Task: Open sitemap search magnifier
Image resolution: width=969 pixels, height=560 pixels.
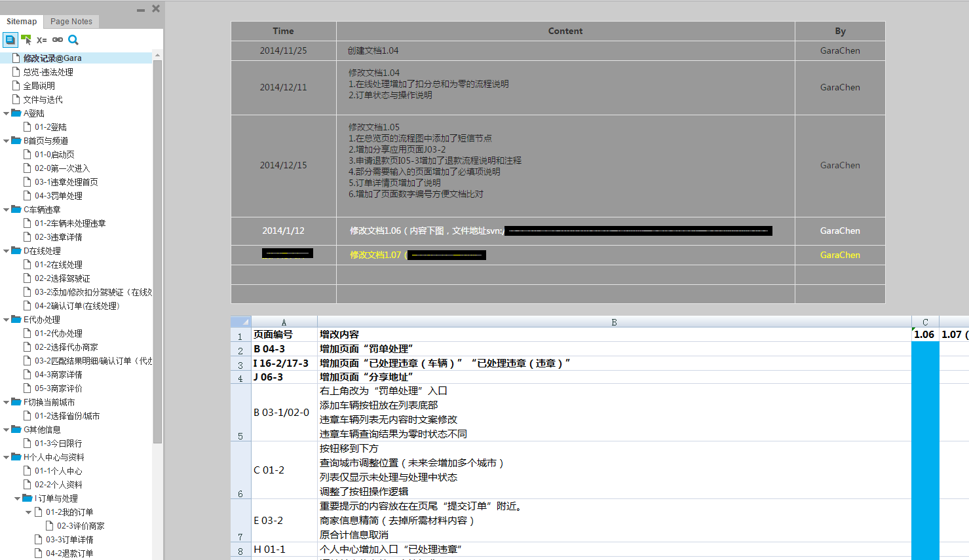Action: coord(73,40)
